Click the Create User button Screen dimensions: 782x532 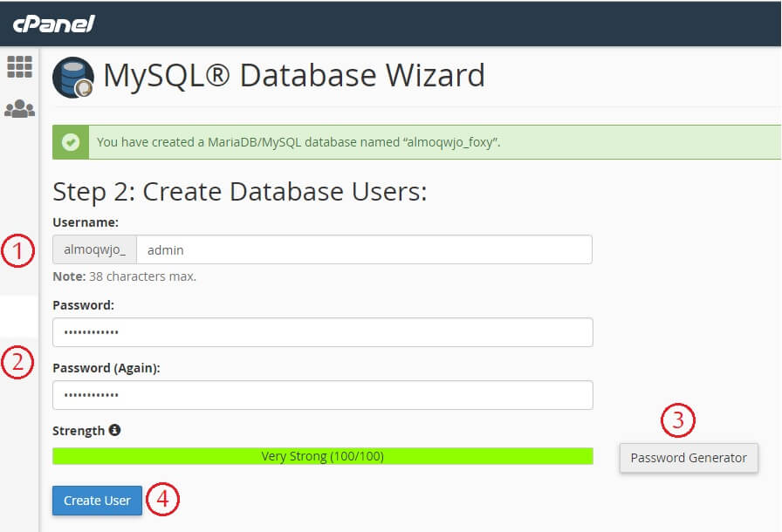(x=97, y=500)
